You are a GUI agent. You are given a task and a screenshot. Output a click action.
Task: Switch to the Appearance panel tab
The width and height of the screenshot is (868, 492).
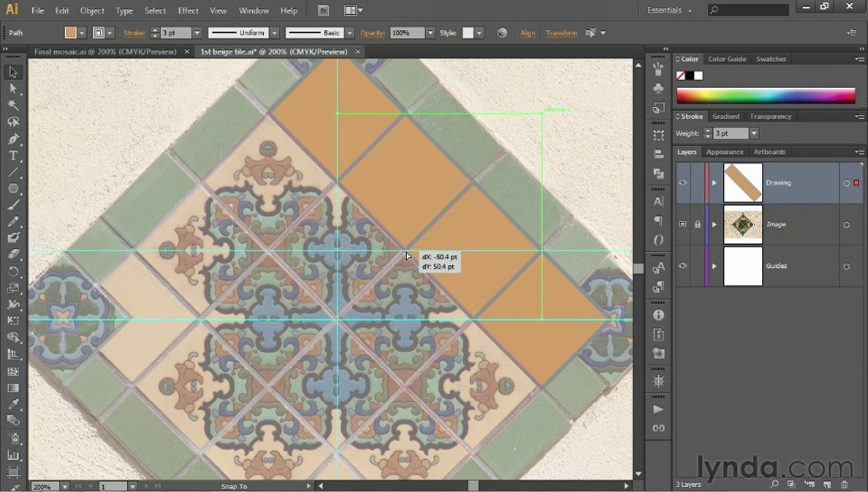tap(724, 152)
